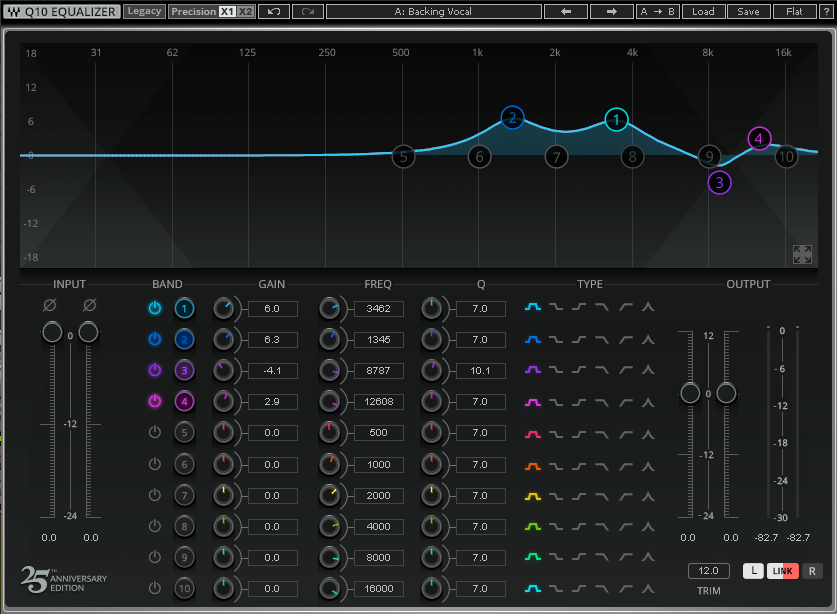The image size is (837, 614).
Task: Click the Save button
Action: tap(748, 11)
